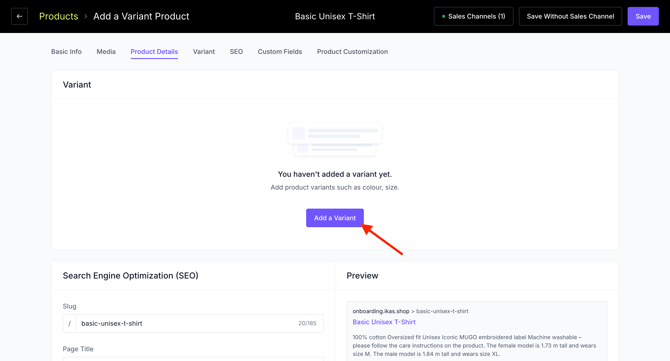Click the back arrow icon
The width and height of the screenshot is (670, 361).
coord(19,16)
